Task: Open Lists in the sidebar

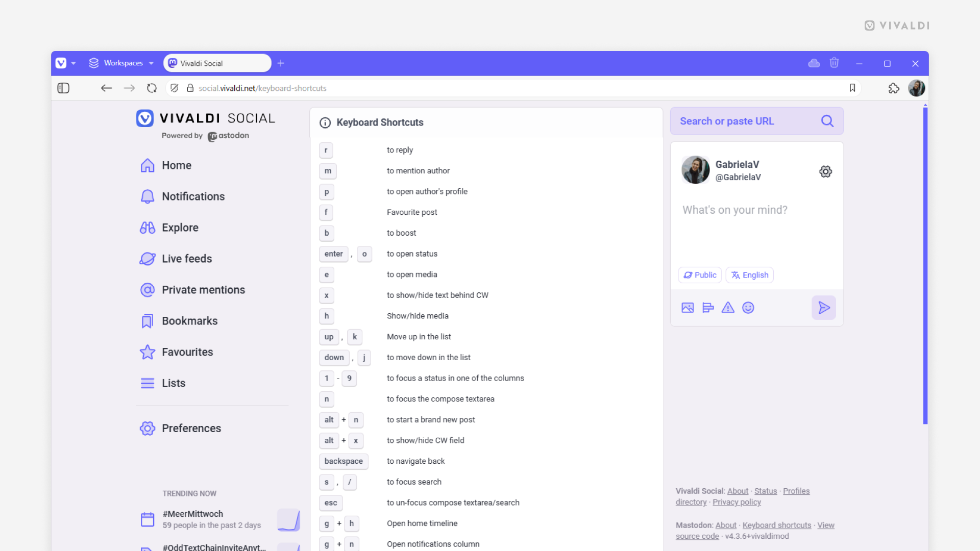Action: click(x=162, y=383)
